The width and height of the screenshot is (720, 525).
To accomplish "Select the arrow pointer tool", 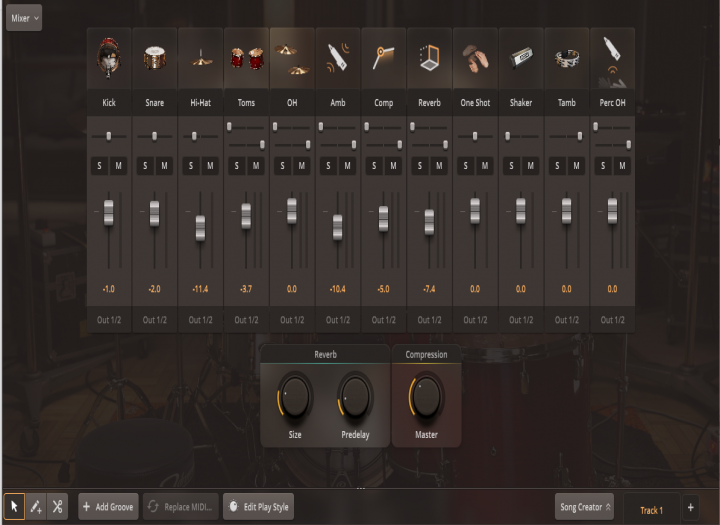I will coord(14,507).
